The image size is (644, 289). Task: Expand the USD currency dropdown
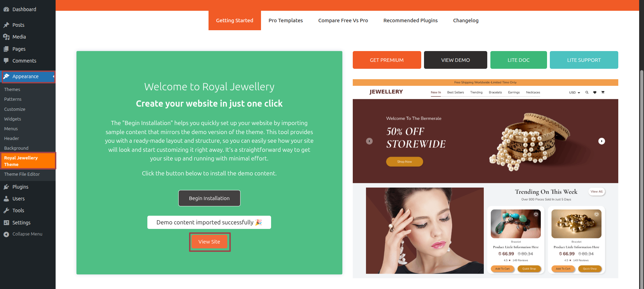pos(574,92)
